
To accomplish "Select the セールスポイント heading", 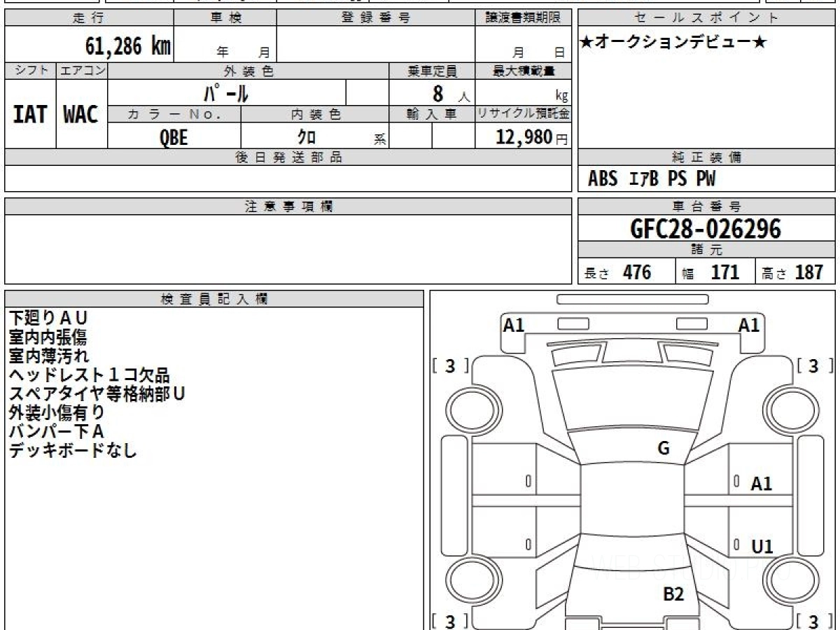I will tap(707, 18).
